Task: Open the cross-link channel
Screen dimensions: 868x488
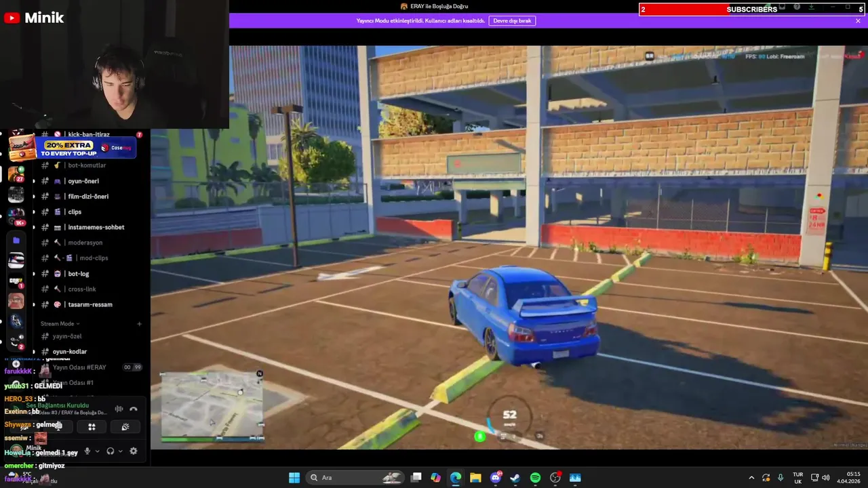Action: 82,289
